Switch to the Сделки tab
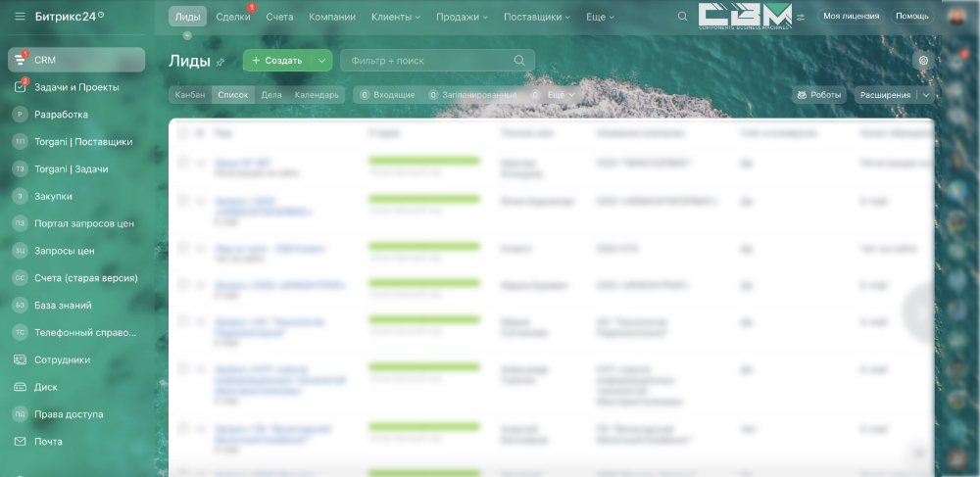Viewport: 980px width, 477px height. click(x=232, y=17)
